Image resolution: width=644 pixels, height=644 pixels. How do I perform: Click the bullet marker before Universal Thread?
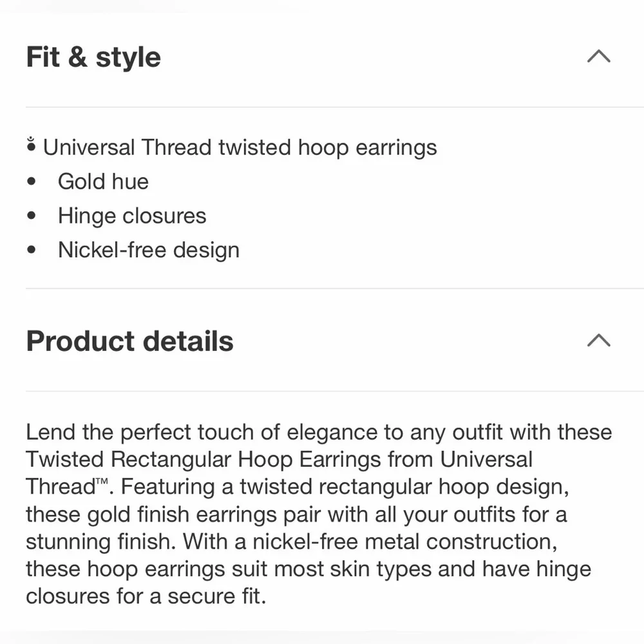click(x=31, y=144)
